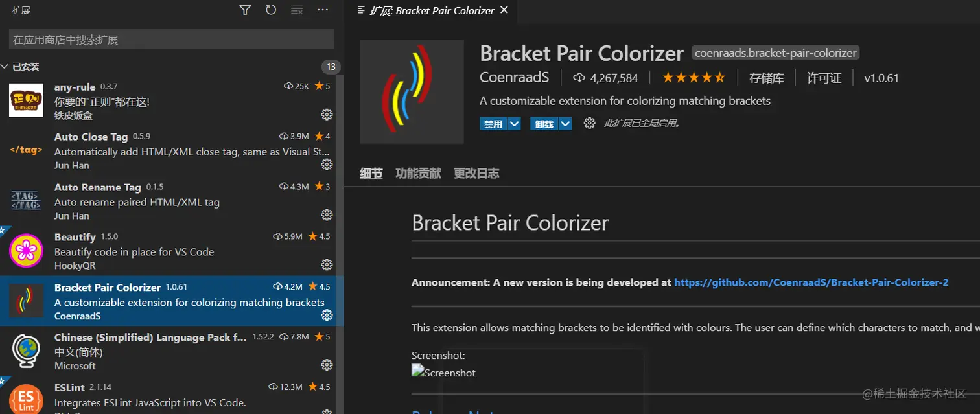Click the Microsoft publisher name
This screenshot has width=980, height=414.
75,366
